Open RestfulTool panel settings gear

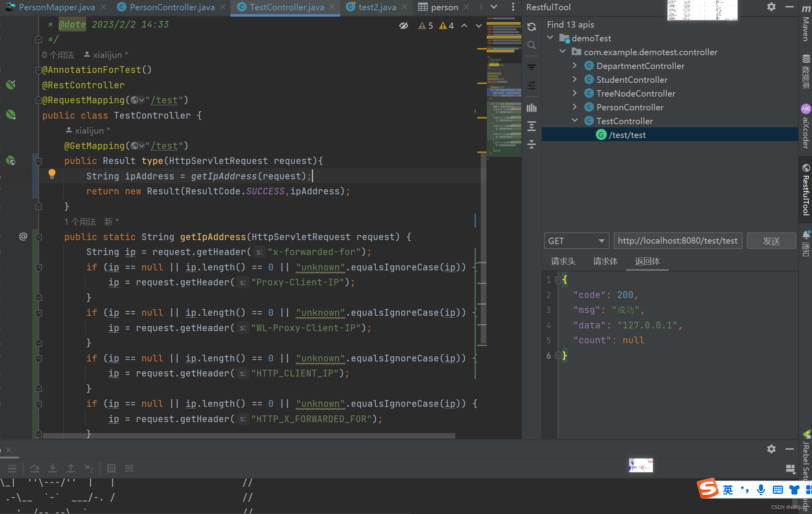[771, 7]
